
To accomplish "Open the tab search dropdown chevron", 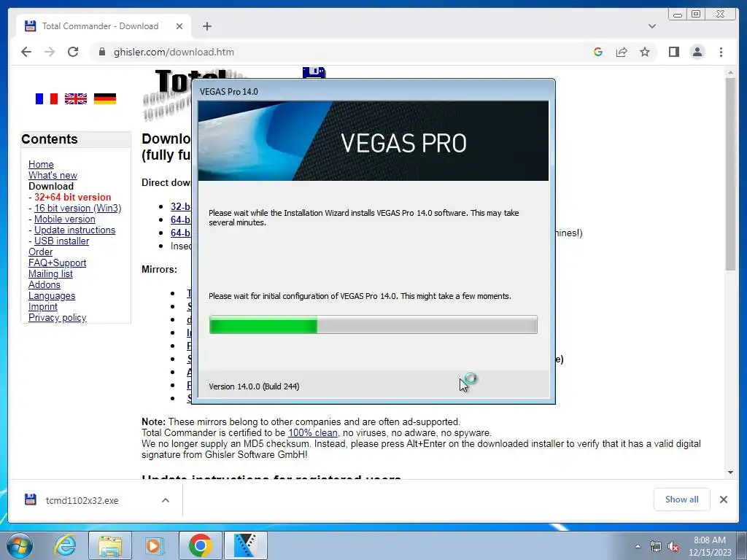I will (652, 26).
